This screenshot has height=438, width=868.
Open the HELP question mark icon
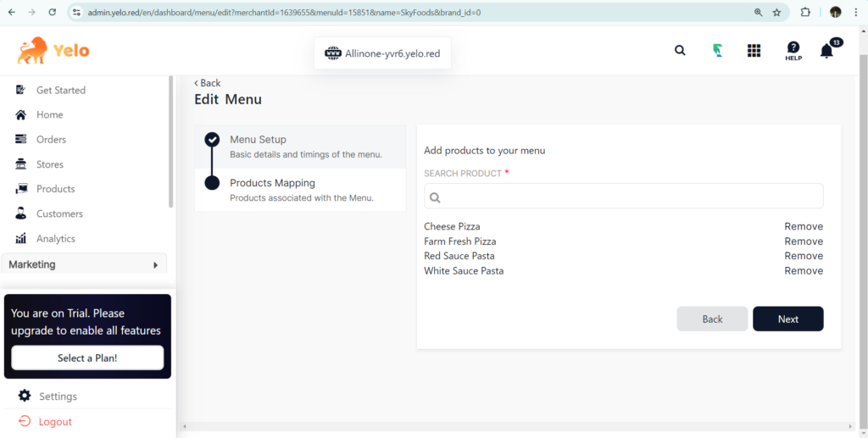793,50
